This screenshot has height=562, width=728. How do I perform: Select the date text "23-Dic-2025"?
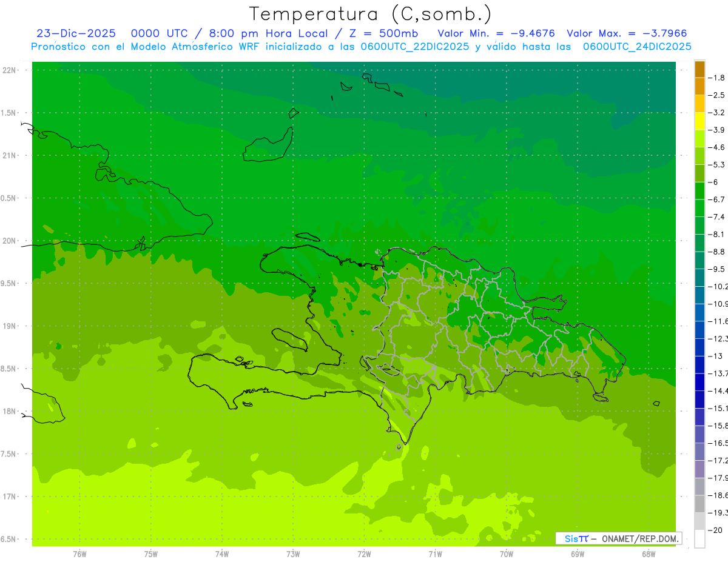[76, 33]
